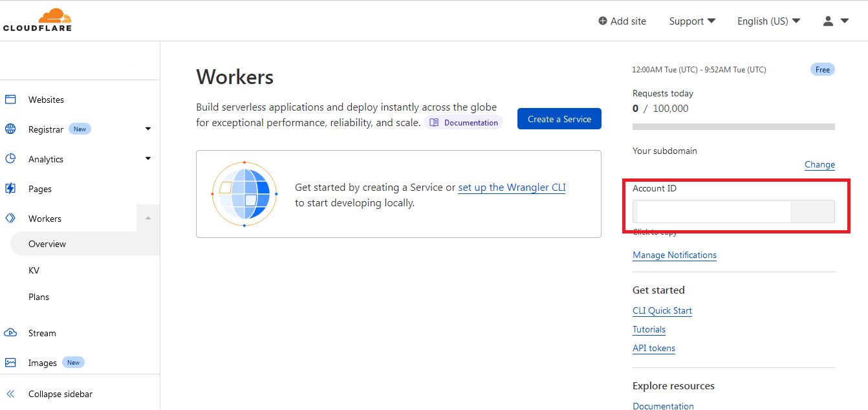Click the globe illustration in Get started card
This screenshot has height=410, width=868.
click(x=244, y=194)
